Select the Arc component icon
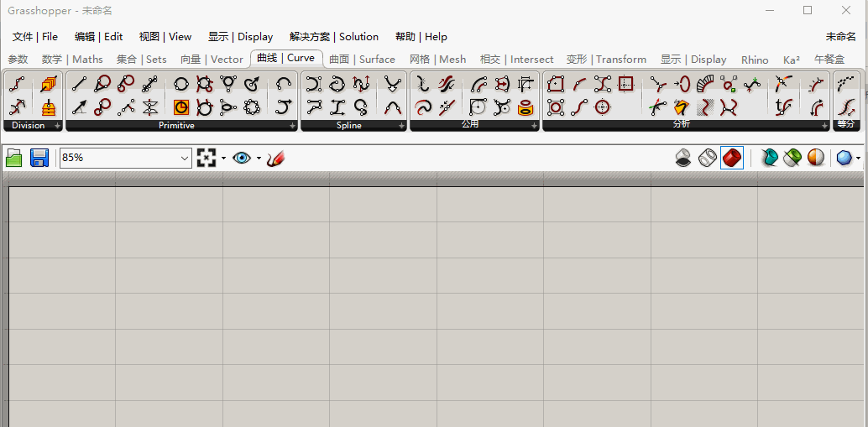868x427 pixels. coord(284,84)
